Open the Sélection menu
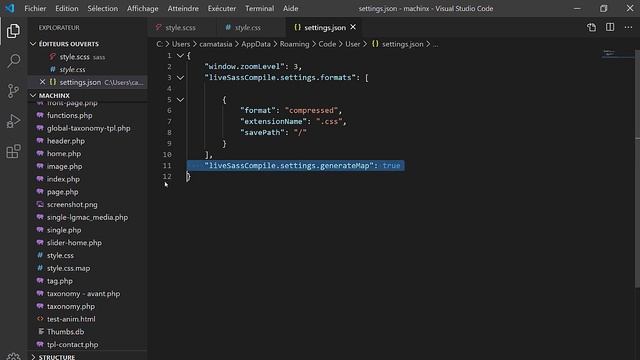 pyautogui.click(x=102, y=8)
